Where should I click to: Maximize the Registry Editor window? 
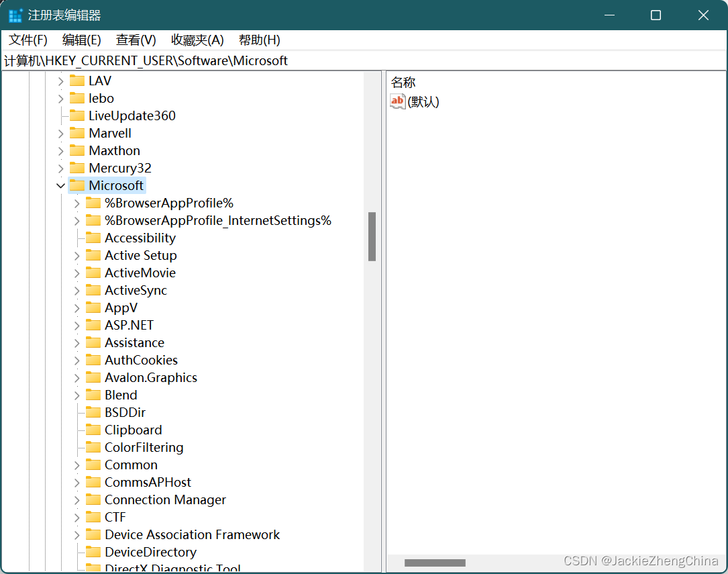(x=656, y=15)
